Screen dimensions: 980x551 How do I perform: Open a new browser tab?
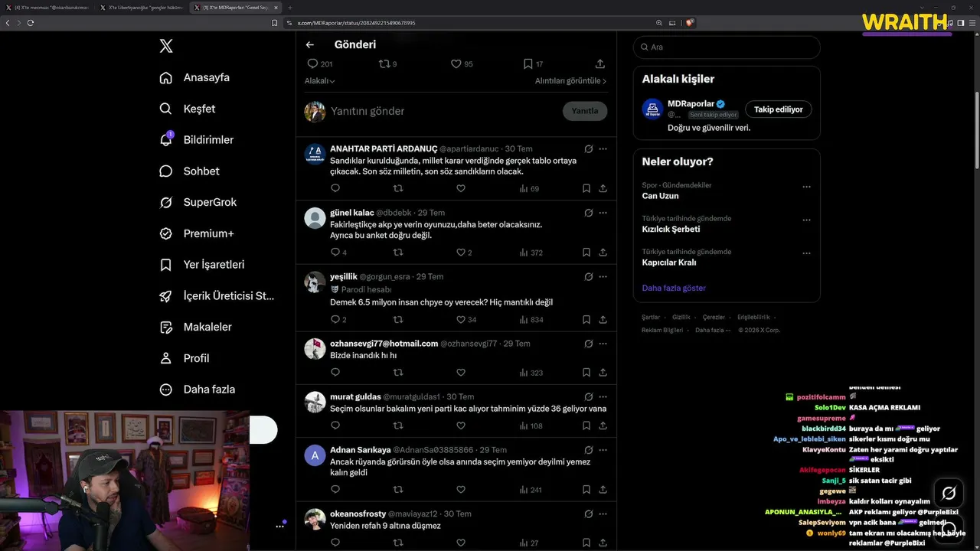pyautogui.click(x=289, y=8)
